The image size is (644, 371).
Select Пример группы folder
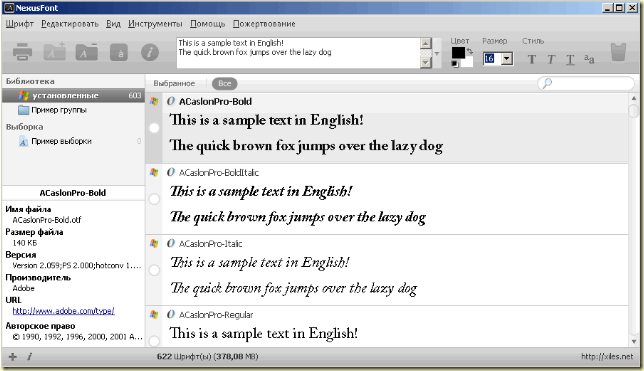click(59, 110)
